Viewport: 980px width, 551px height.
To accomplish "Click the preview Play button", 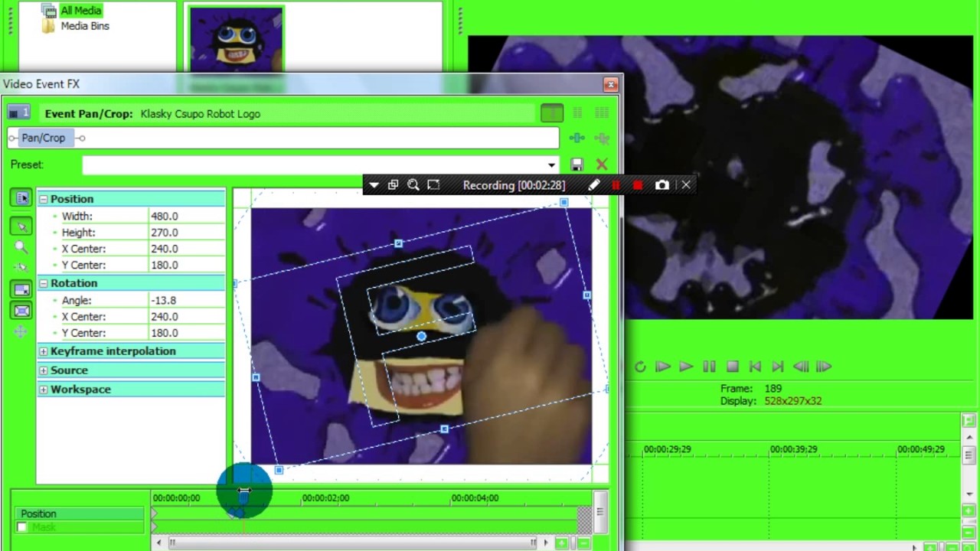I will [x=686, y=367].
